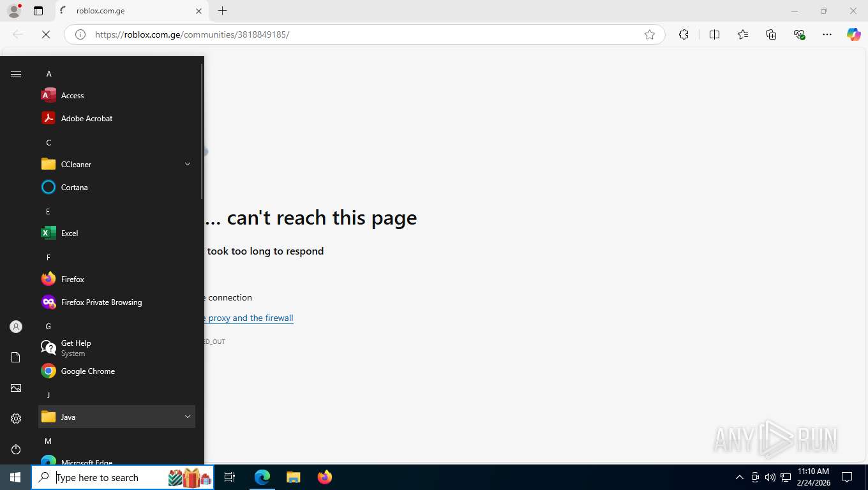Open Firefox Private Browsing
Screen dimensions: 868x490
(x=117, y=302)
